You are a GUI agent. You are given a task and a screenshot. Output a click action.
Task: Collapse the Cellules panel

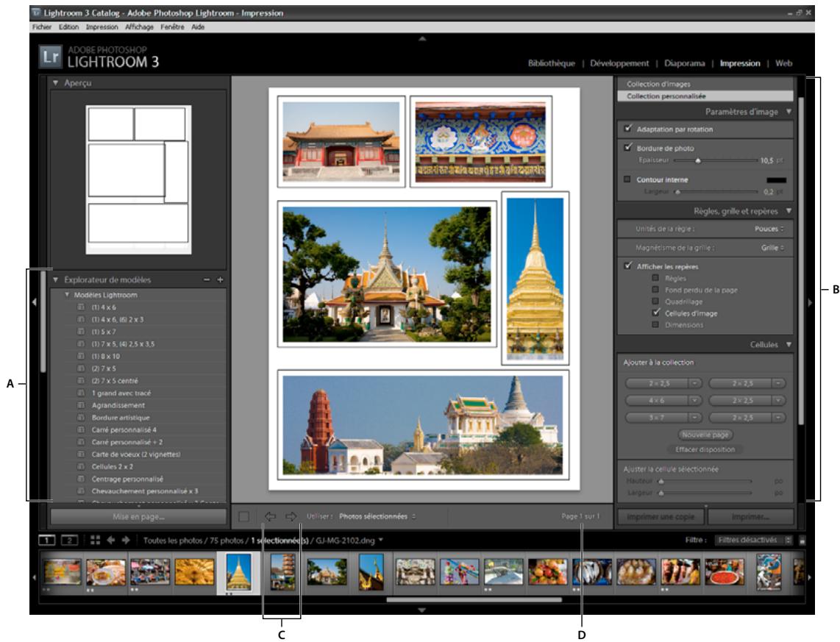click(x=789, y=344)
